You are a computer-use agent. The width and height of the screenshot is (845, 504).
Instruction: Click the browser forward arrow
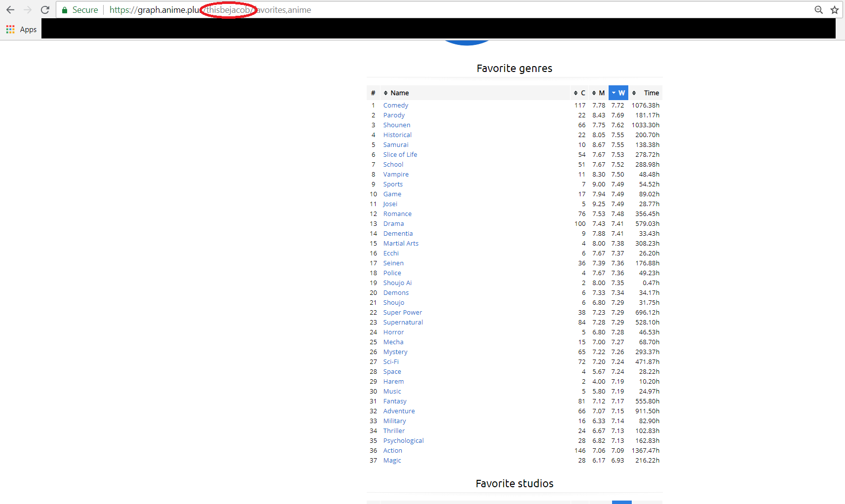[28, 10]
